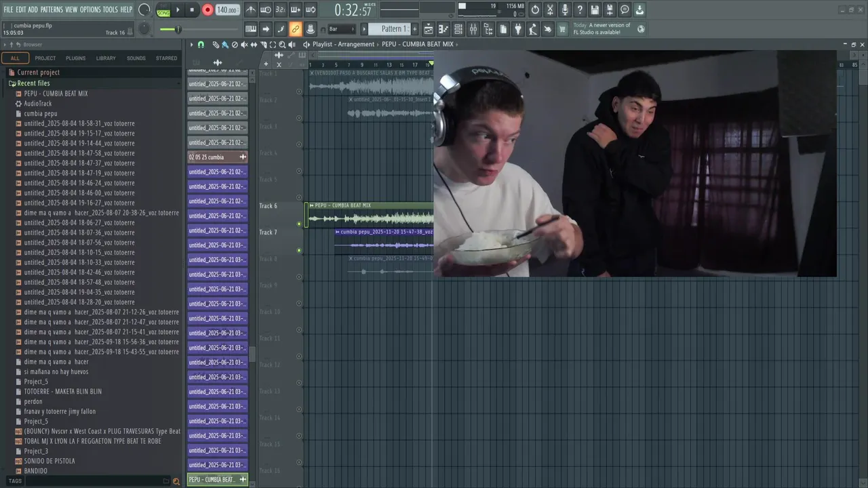Open the Channel rack icon

pos(458,29)
